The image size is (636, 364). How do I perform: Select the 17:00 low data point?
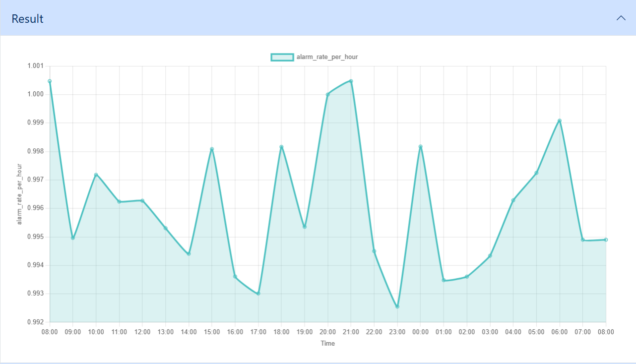(258, 294)
